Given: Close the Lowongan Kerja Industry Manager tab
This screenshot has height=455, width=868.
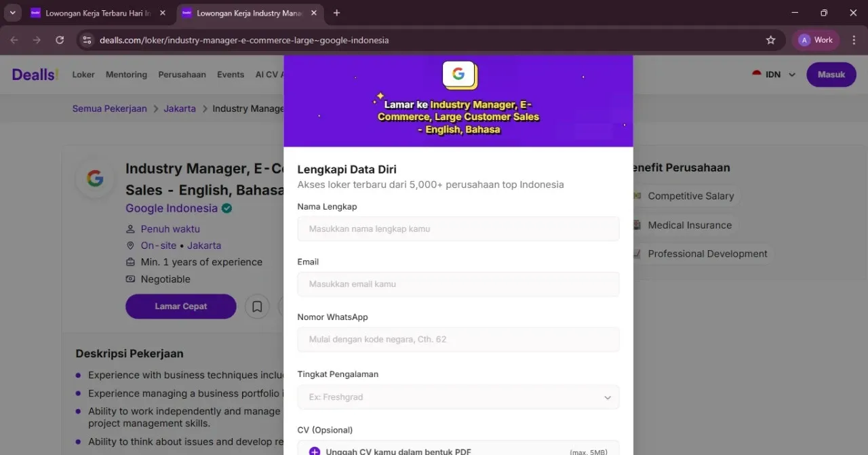Looking at the screenshot, I should (x=313, y=13).
